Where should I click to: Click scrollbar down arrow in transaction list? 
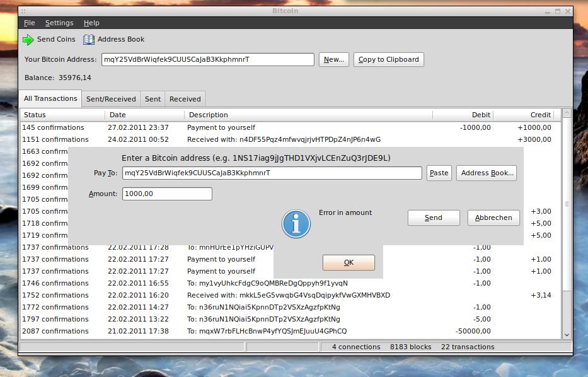click(x=567, y=335)
